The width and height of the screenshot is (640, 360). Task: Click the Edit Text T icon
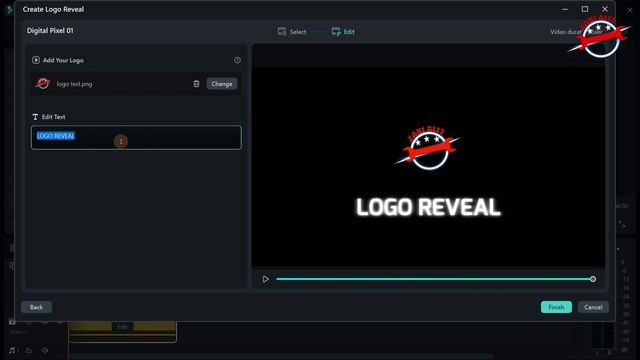click(x=35, y=117)
